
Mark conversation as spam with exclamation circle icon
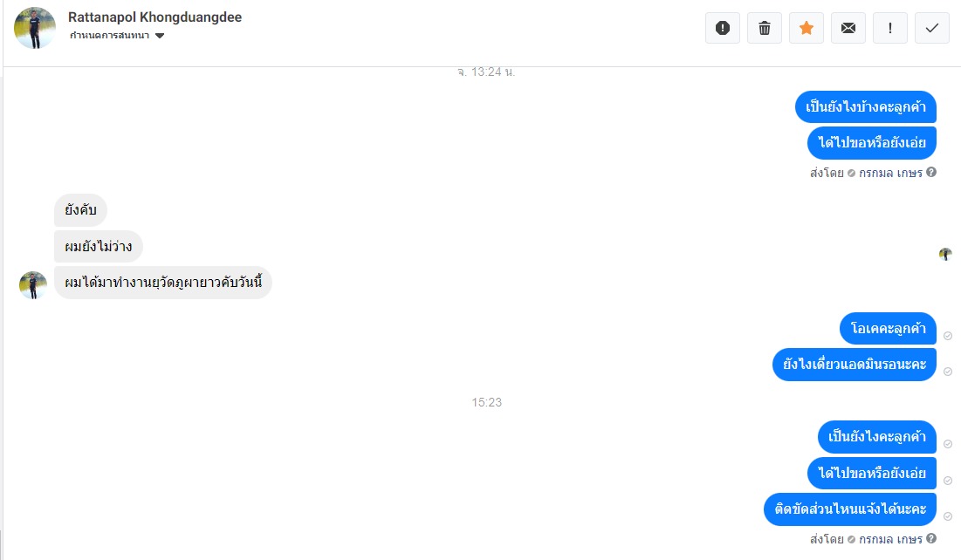(x=723, y=28)
